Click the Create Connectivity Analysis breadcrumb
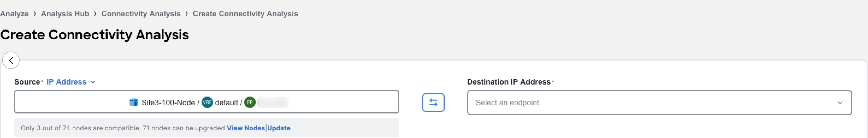The width and height of the screenshot is (868, 138). 245,14
